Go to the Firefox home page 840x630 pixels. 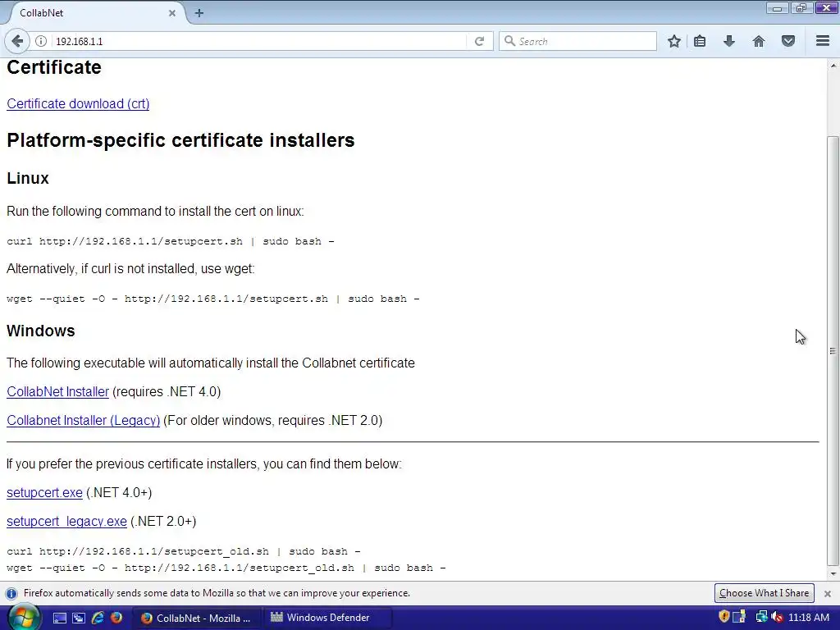pyautogui.click(x=759, y=41)
